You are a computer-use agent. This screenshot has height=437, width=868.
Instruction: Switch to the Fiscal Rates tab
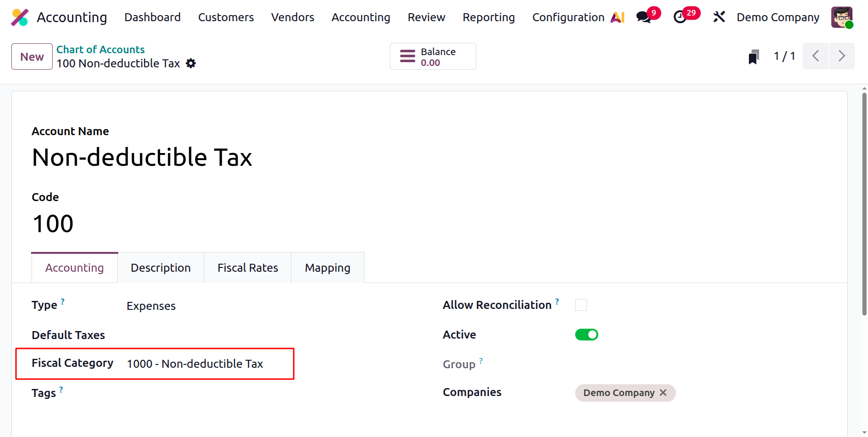click(248, 268)
